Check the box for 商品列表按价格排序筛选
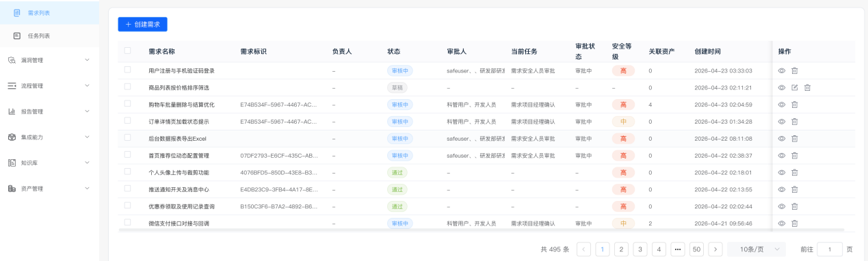Image resolution: width=868 pixels, height=261 pixels. click(127, 87)
